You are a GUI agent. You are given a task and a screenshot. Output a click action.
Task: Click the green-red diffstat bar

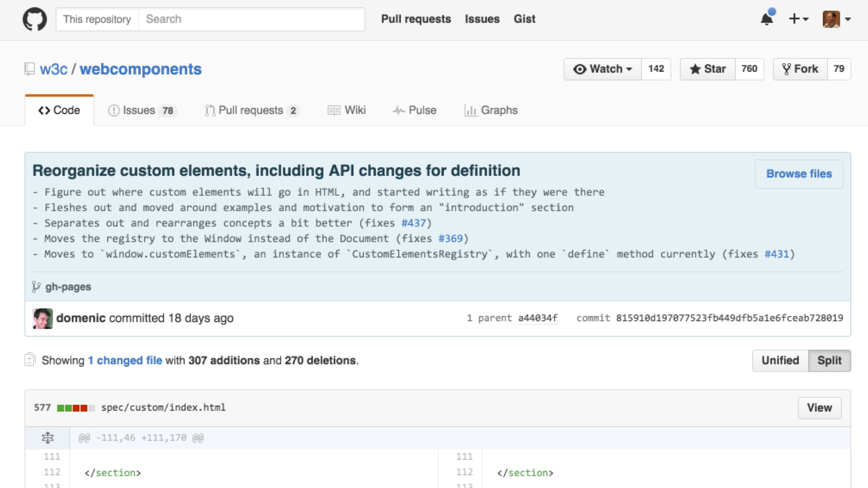pyautogui.click(x=75, y=408)
